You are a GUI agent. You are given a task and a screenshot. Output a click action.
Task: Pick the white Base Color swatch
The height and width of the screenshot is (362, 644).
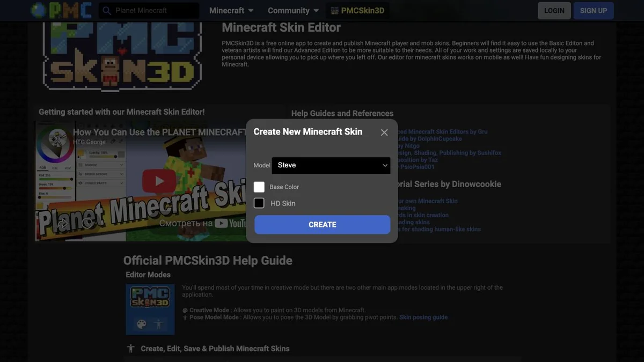tap(259, 187)
